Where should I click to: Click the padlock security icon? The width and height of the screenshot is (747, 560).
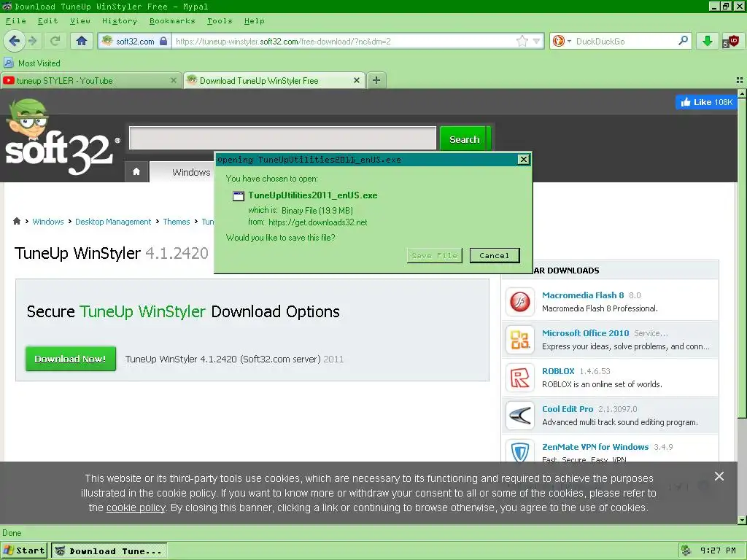coord(163,41)
